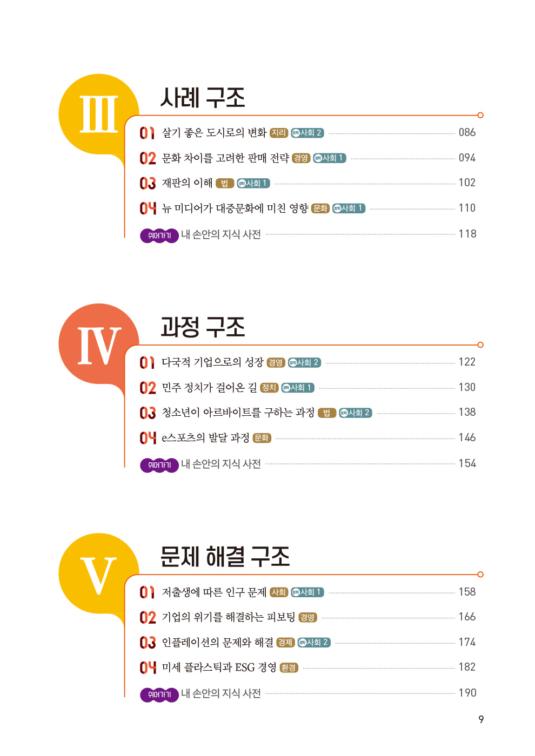Image resolution: width=535 pixels, height=756 pixels.
Task: Click the 문제 해결 구조 section heading
Action: [x=225, y=556]
